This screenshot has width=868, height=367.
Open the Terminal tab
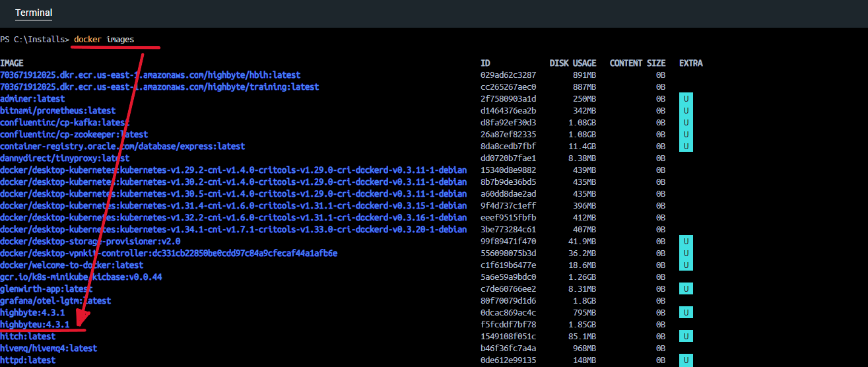click(x=34, y=13)
